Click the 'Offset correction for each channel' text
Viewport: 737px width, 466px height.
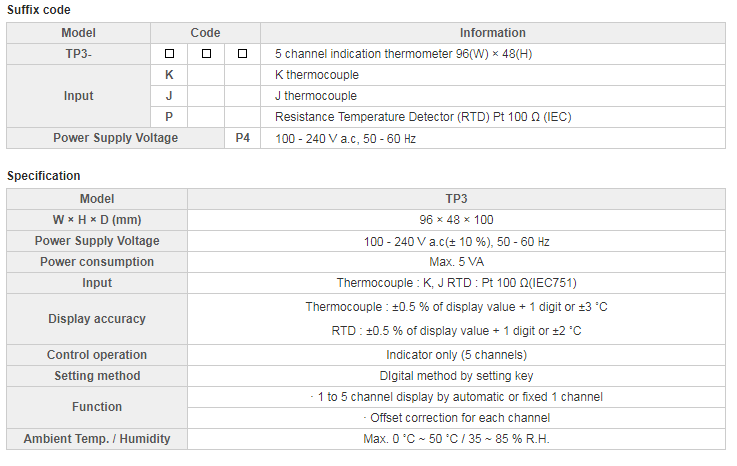(456, 418)
